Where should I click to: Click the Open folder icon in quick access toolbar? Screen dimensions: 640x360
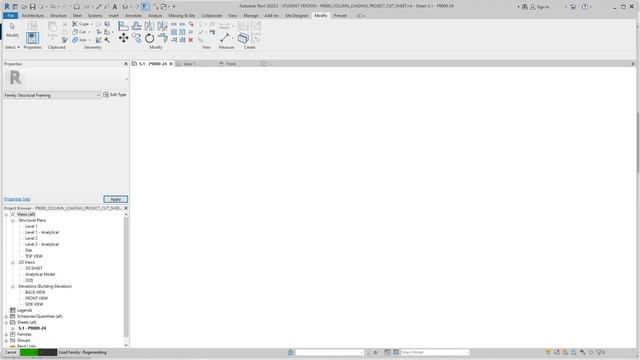click(24, 7)
